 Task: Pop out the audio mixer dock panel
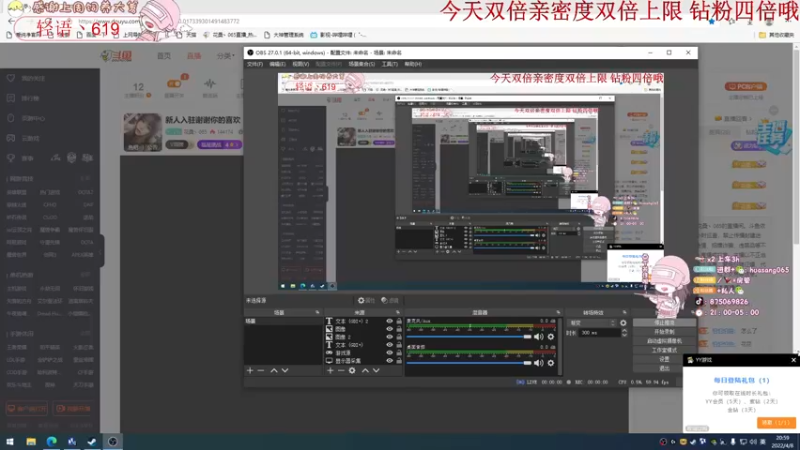pyautogui.click(x=558, y=312)
